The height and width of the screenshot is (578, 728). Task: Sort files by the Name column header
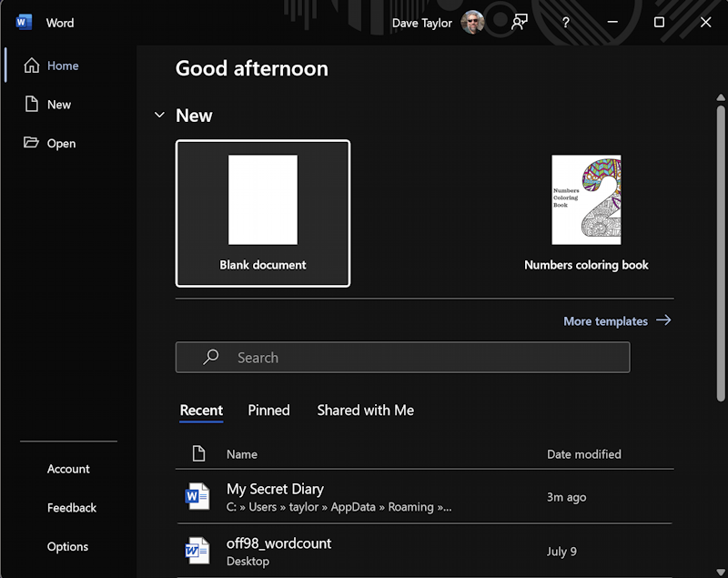click(242, 454)
